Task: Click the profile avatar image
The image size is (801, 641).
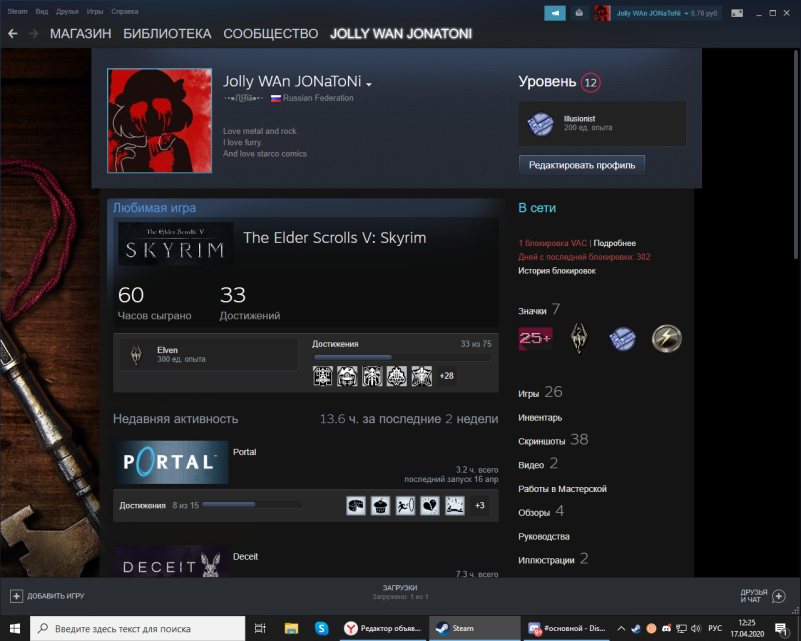Action: click(159, 121)
